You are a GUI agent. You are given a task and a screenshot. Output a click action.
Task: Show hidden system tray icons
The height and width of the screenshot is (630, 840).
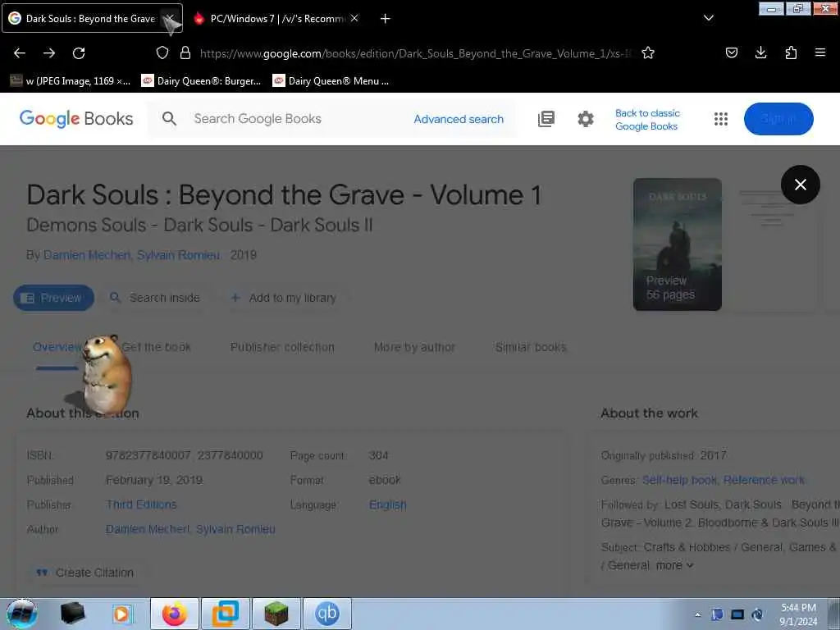coord(697,614)
